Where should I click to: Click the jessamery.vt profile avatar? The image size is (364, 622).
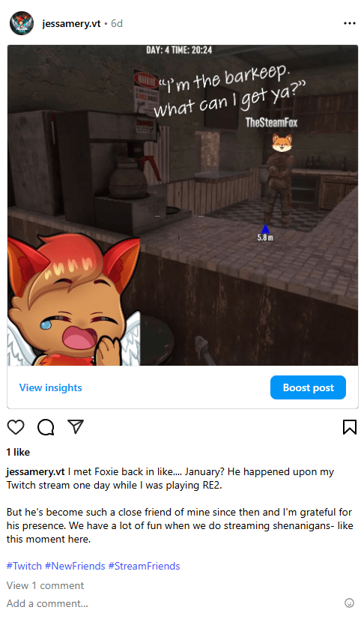22,23
